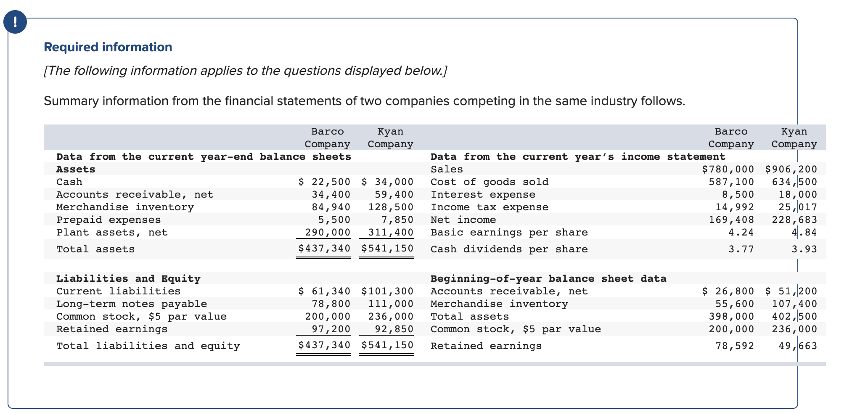Screen dimensions: 868x413
Task: Click Kyan total assets $541,150 in Assets section
Action: click(387, 248)
